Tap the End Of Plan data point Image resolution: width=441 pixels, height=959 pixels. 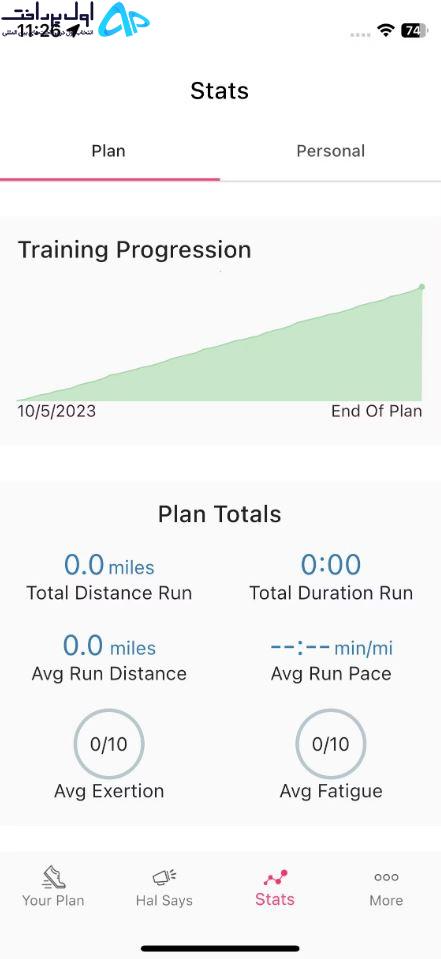[x=421, y=286]
